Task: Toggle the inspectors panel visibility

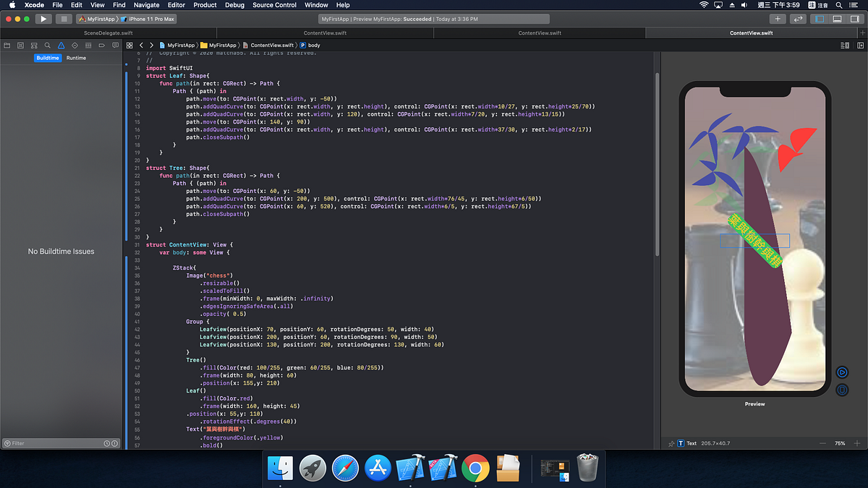Action: [854, 19]
